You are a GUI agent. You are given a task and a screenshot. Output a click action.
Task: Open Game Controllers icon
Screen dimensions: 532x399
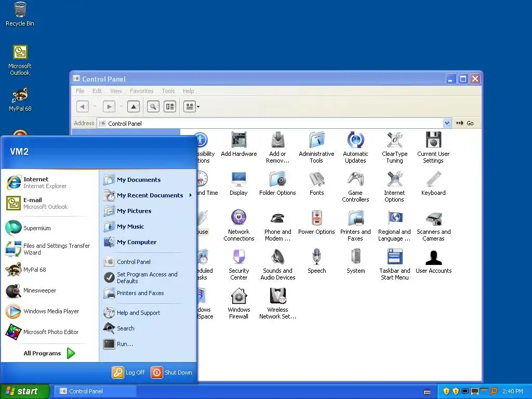pyautogui.click(x=355, y=187)
